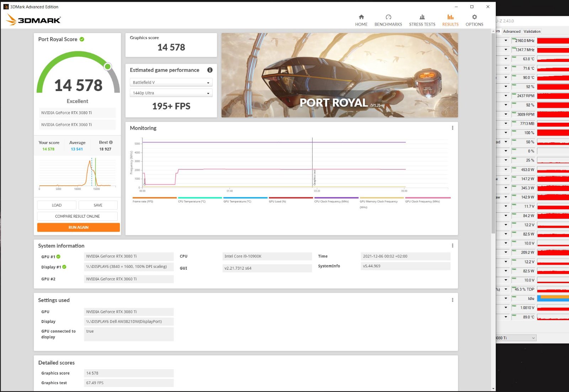Open the three-dot menu in the Monitoring panel
Screen dimensions: 569x392
click(x=452, y=128)
